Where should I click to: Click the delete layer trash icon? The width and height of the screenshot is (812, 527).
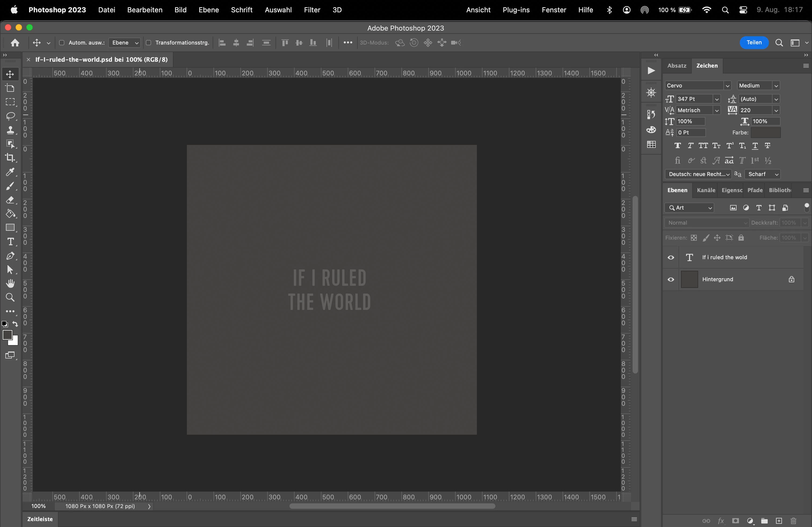[x=793, y=521]
